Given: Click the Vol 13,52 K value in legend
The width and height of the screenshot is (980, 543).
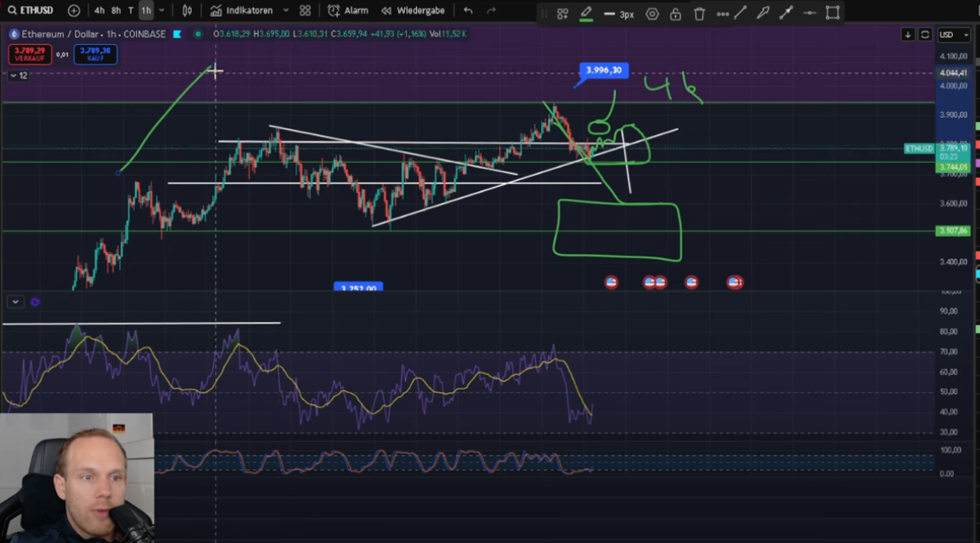Looking at the screenshot, I should click(450, 34).
